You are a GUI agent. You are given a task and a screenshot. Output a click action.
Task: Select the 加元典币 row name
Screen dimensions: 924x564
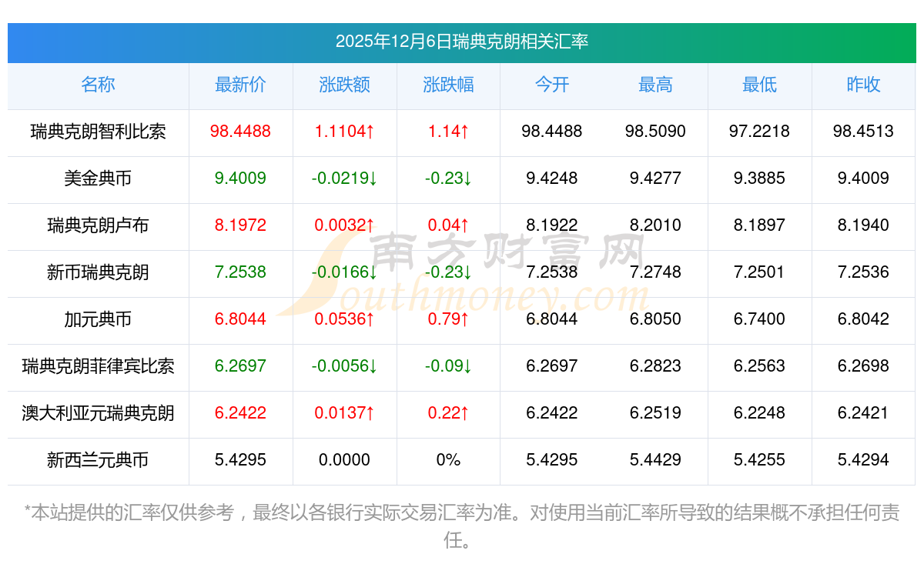(x=98, y=319)
